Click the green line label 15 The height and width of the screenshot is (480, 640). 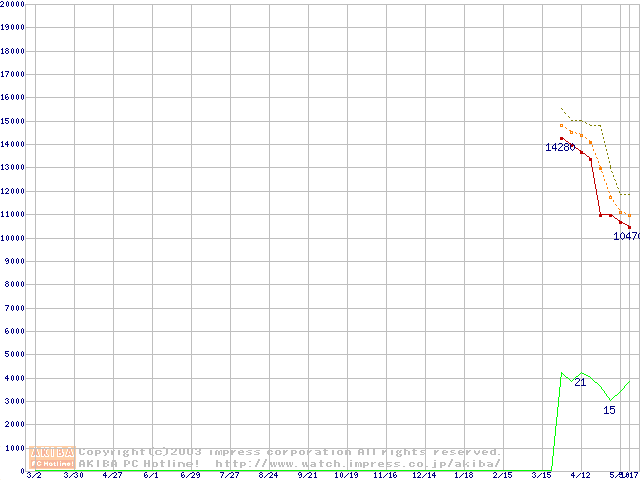pyautogui.click(x=609, y=410)
